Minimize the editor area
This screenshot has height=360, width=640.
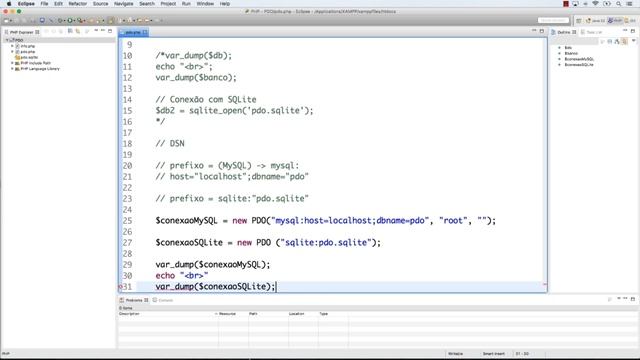(534, 31)
